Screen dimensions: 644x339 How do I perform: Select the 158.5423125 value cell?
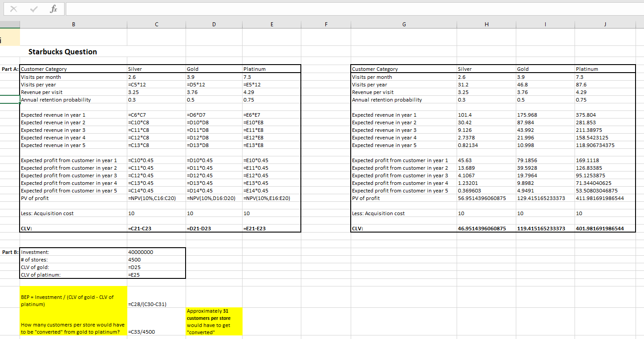(x=604, y=138)
